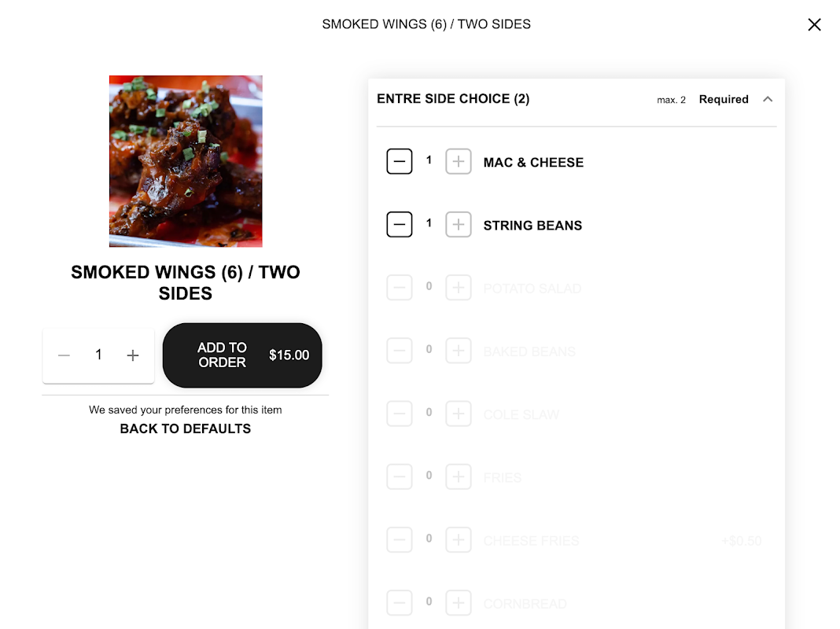Increase the item order quantity
The image size is (840, 629).
133,355
